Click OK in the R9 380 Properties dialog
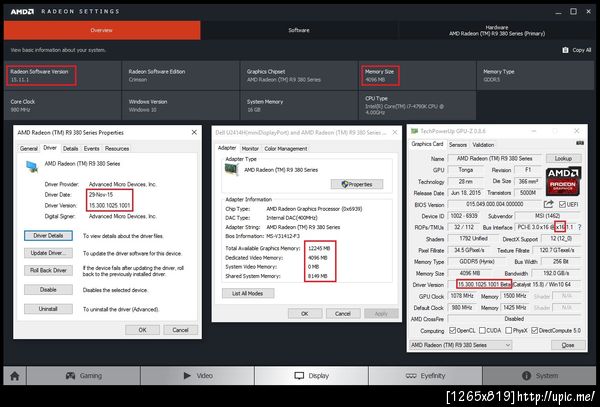This screenshot has height=407, width=600. 142,330
